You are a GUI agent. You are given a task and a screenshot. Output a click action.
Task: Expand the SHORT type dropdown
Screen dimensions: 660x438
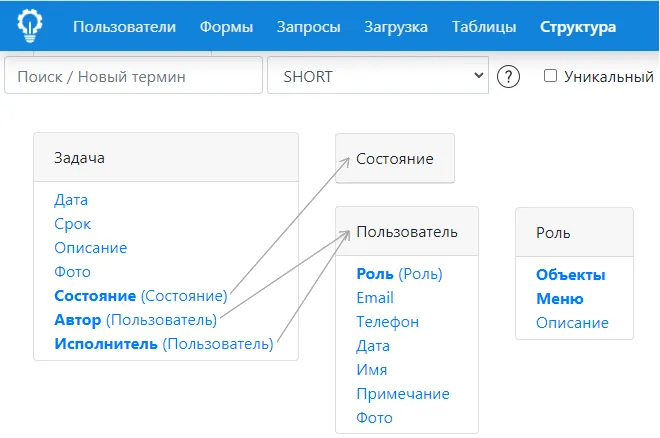coord(378,75)
